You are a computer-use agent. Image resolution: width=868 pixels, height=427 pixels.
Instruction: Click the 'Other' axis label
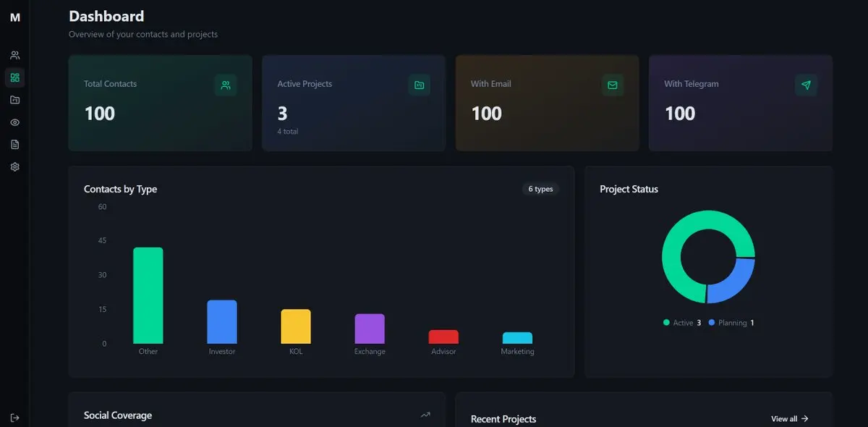[x=148, y=352]
